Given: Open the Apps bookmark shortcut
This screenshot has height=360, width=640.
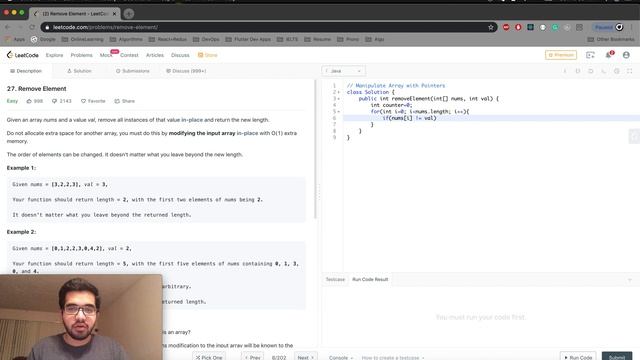Looking at the screenshot, I should coord(15,39).
